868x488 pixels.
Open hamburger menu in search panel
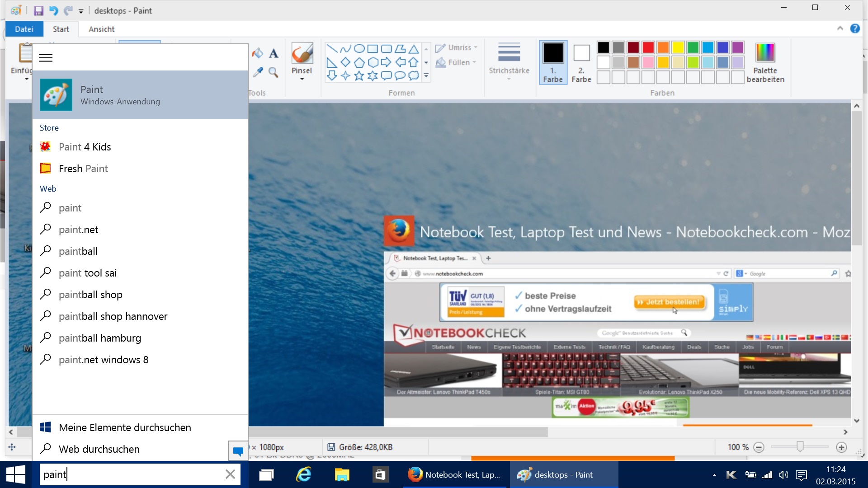click(46, 58)
